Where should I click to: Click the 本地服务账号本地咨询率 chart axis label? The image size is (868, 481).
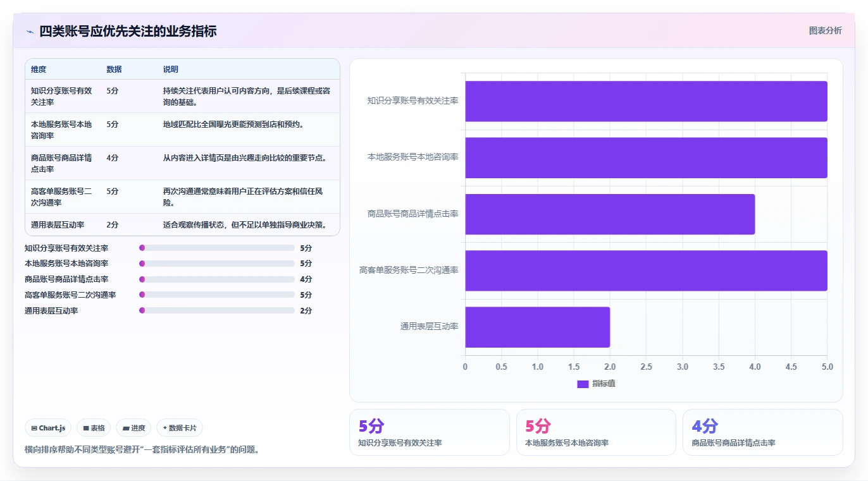pyautogui.click(x=413, y=157)
